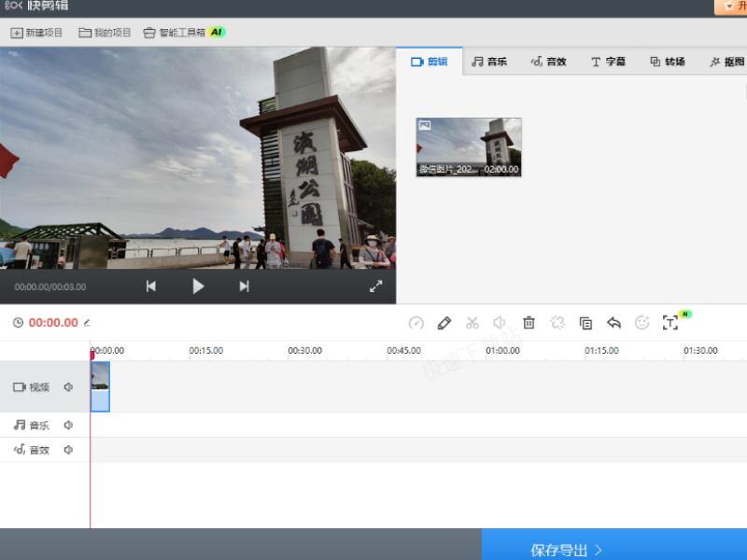The height and width of the screenshot is (560, 747).
Task: Click the clock icon beside the timecode
Action: (18, 322)
